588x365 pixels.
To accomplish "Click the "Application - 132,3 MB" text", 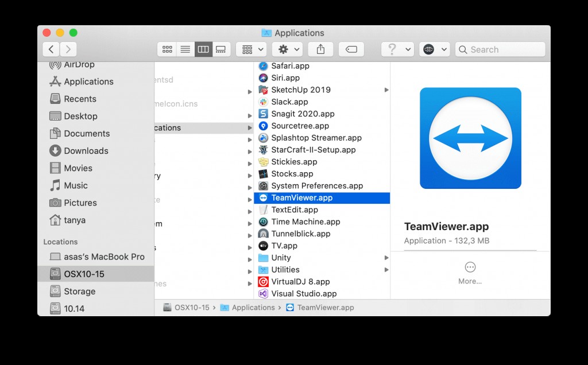I will [x=447, y=240].
